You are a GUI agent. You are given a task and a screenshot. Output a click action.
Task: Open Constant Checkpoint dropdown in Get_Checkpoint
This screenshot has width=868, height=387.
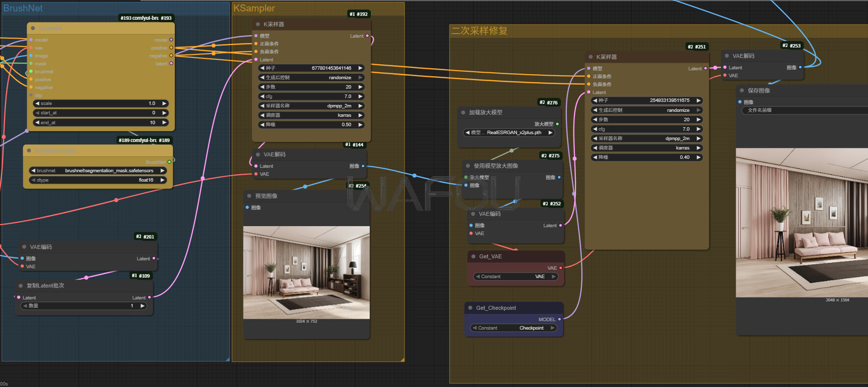pyautogui.click(x=513, y=328)
